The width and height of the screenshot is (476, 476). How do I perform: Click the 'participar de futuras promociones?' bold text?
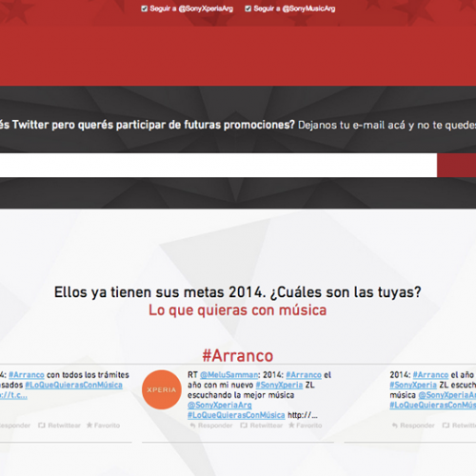[206, 125]
